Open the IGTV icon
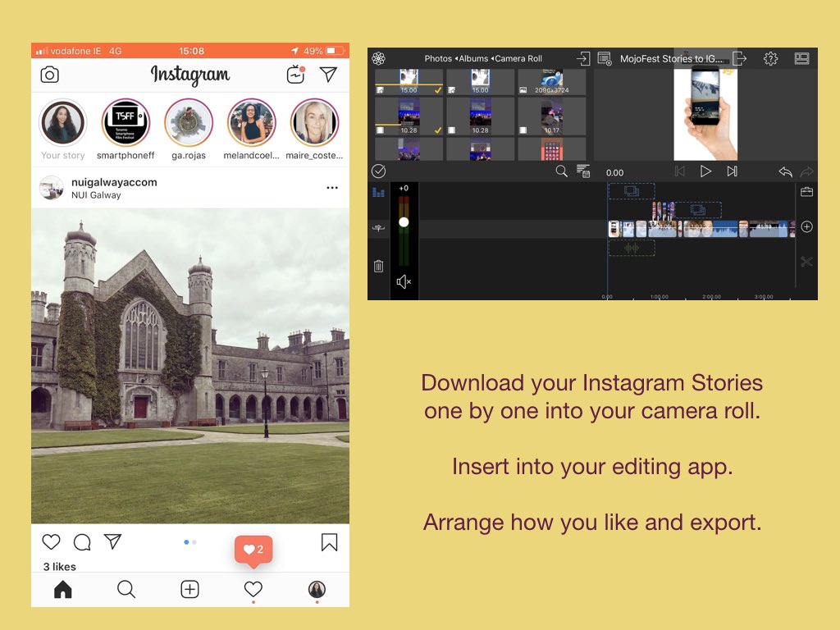Image resolution: width=840 pixels, height=630 pixels. click(x=295, y=75)
